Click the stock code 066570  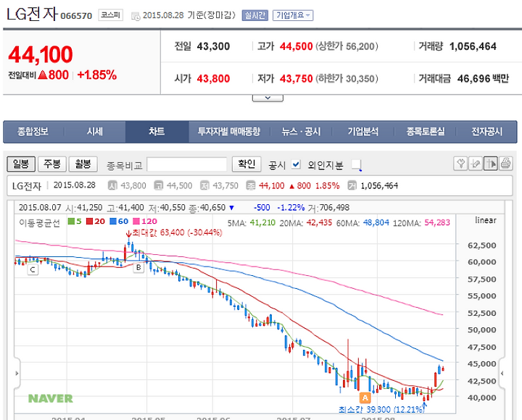point(76,16)
